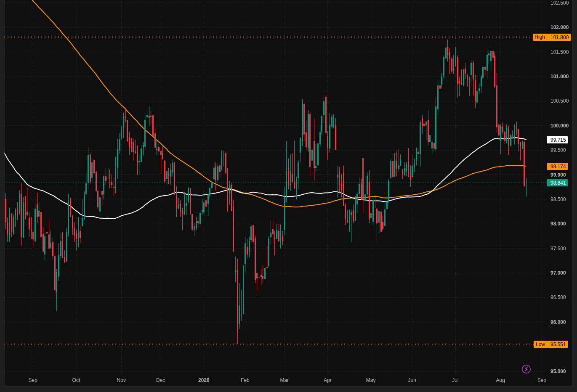Click the High 101.800 price label
This screenshot has width=577, height=392.
point(552,37)
